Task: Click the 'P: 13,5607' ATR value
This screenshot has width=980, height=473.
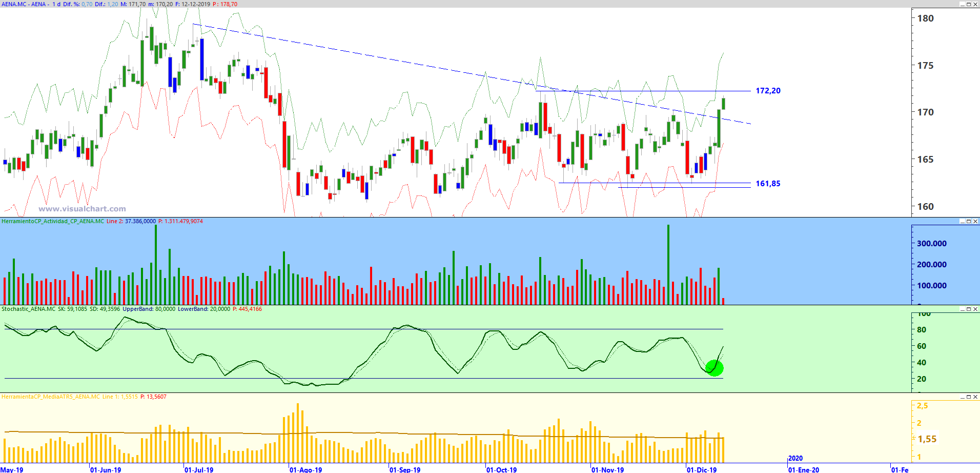Action: click(x=153, y=397)
